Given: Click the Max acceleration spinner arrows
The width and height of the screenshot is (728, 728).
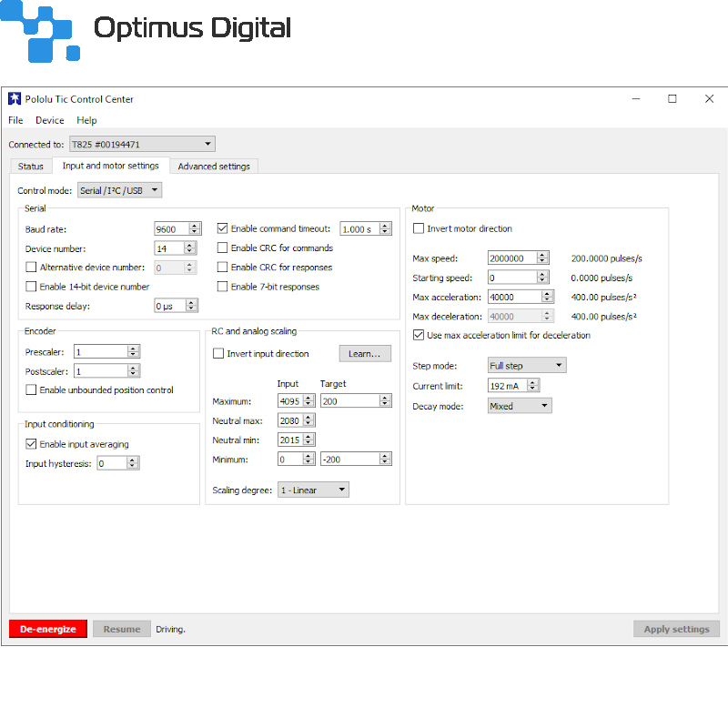Looking at the screenshot, I should click(548, 298).
